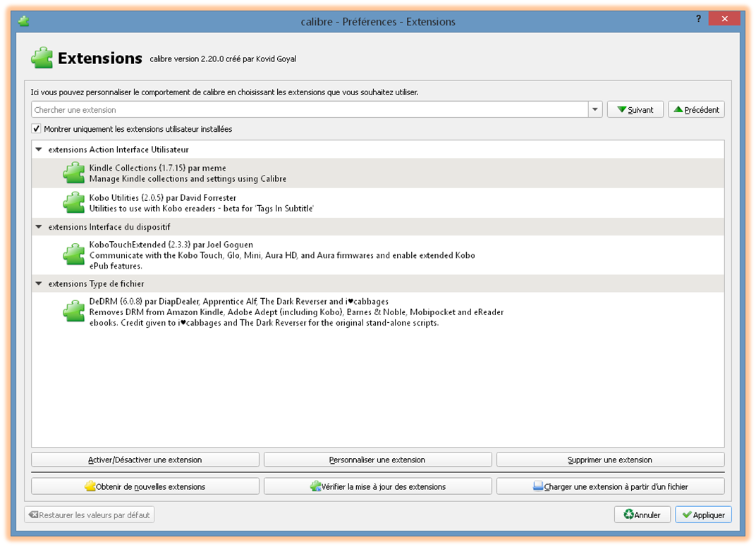The image size is (756, 547).
Task: Click the Kindle Collections plugin puzzle icon
Action: (x=74, y=173)
